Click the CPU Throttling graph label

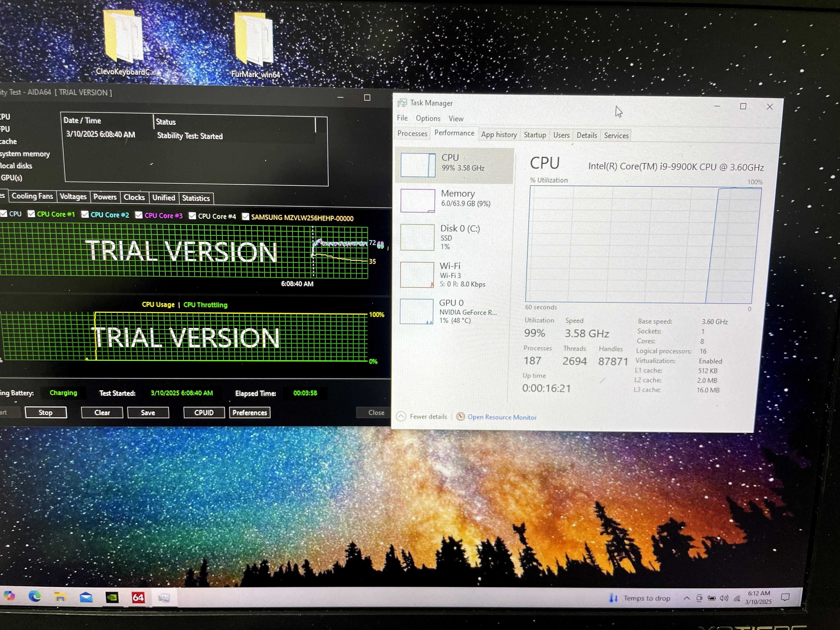coord(205,305)
